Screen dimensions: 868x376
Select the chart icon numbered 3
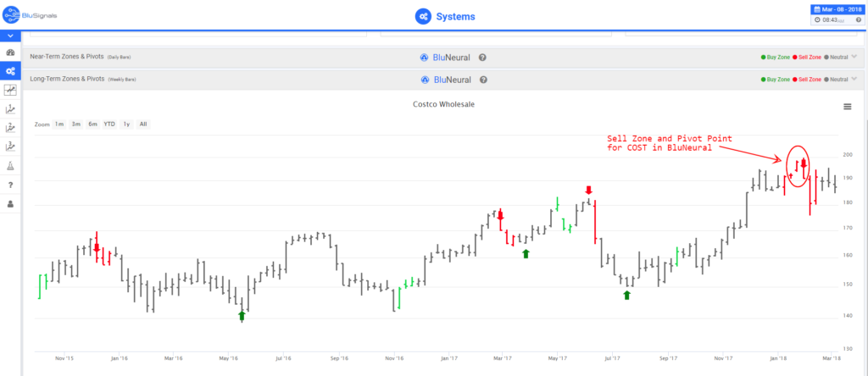[x=10, y=147]
